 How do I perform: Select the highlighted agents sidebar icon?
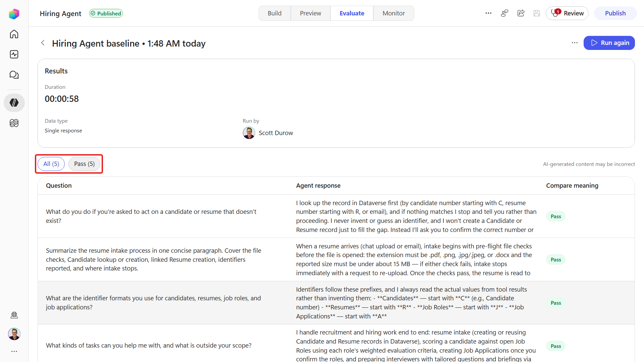(x=14, y=103)
